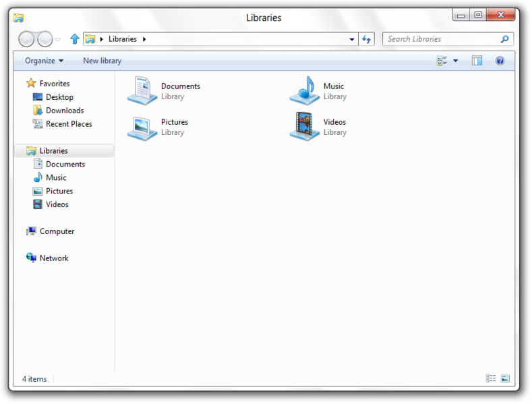Minimize the Libraries window

[x=461, y=15]
